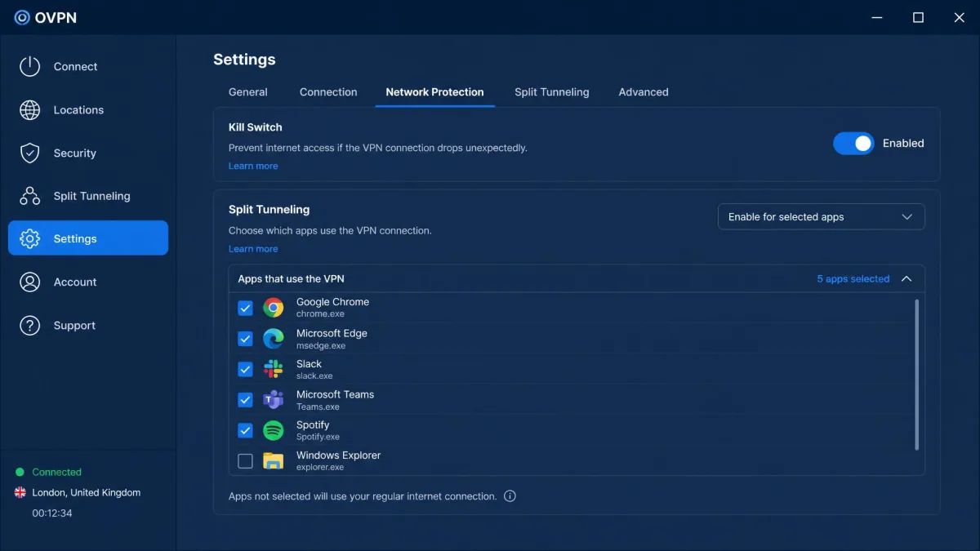Uncheck the Spotify checkbox
This screenshot has width=980, height=551.
pos(245,430)
